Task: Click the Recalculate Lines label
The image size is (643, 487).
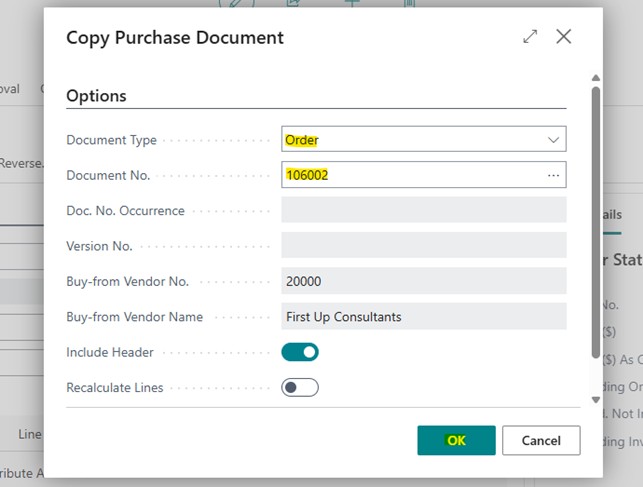Action: [115, 387]
